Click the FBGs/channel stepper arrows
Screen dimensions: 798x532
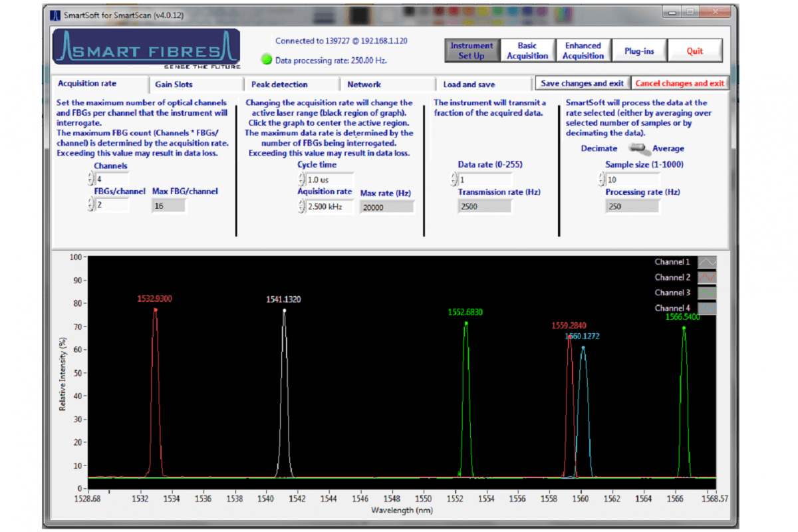(x=90, y=205)
